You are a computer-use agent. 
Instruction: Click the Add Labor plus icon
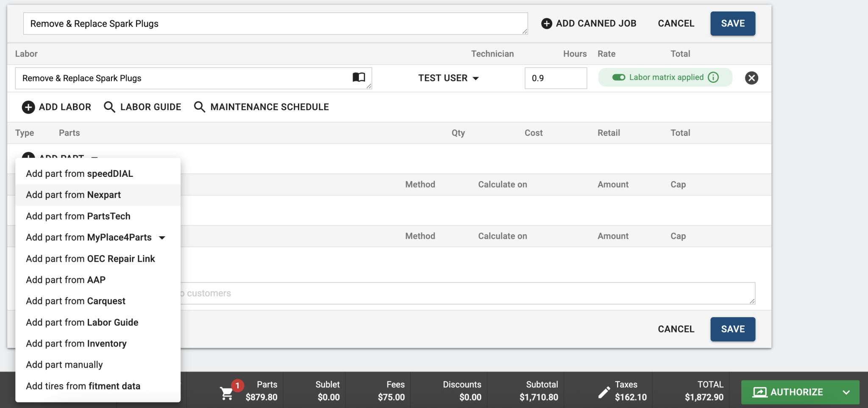click(28, 107)
